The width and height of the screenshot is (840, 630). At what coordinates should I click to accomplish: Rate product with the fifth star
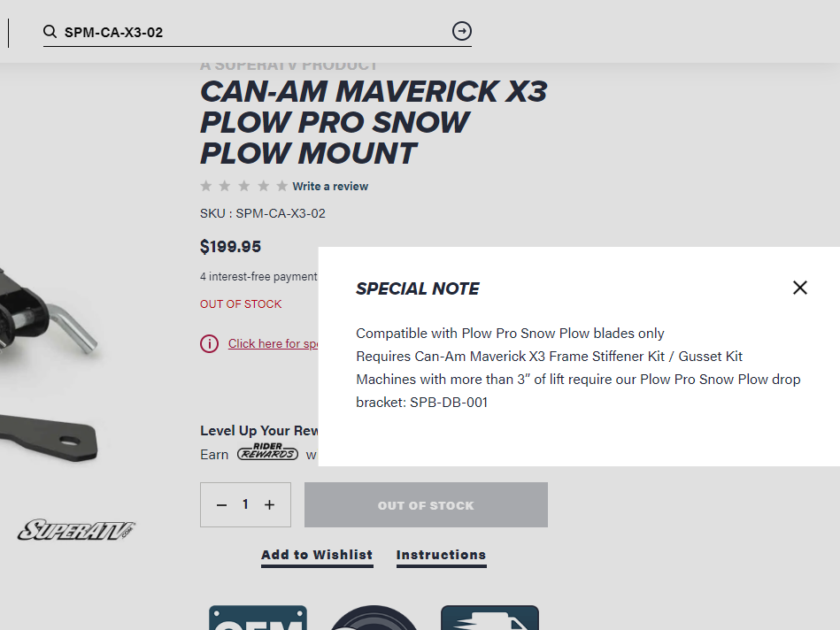click(281, 186)
